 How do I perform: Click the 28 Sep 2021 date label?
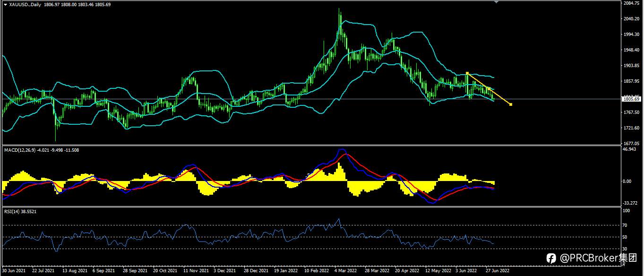[135, 271]
